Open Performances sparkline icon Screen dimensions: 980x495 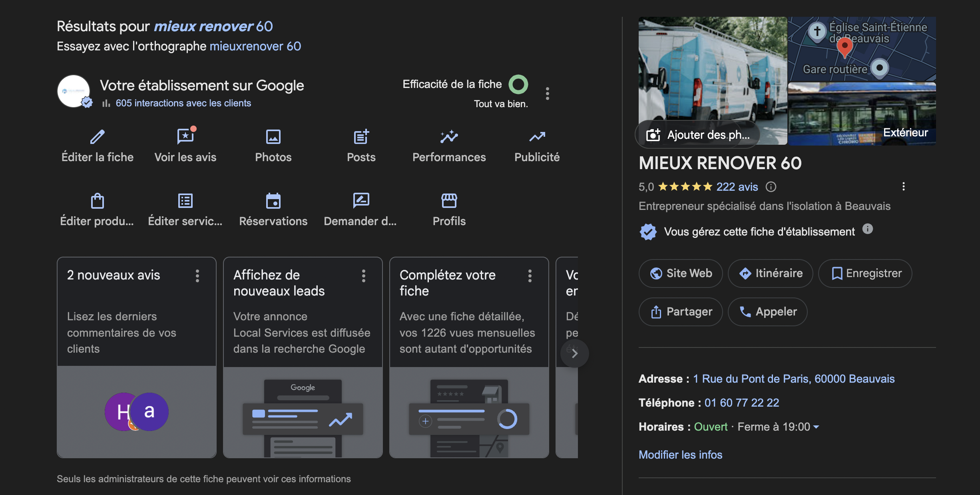(449, 137)
